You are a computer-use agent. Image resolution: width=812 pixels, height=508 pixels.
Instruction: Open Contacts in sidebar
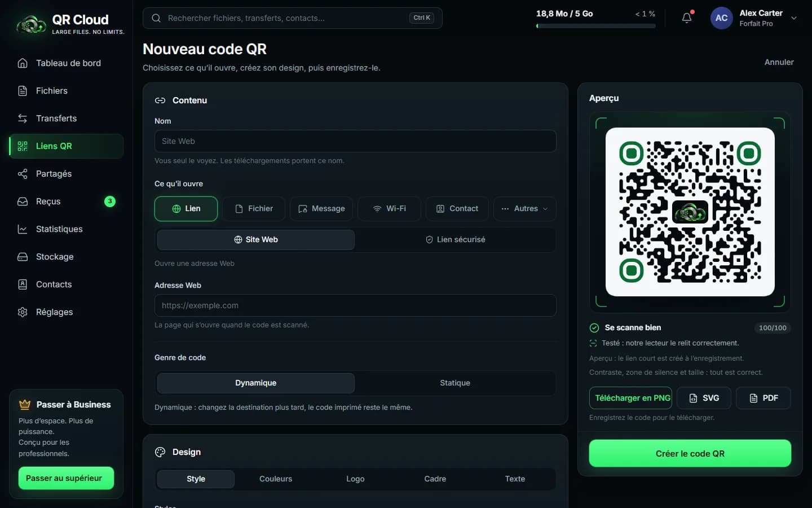(x=66, y=284)
